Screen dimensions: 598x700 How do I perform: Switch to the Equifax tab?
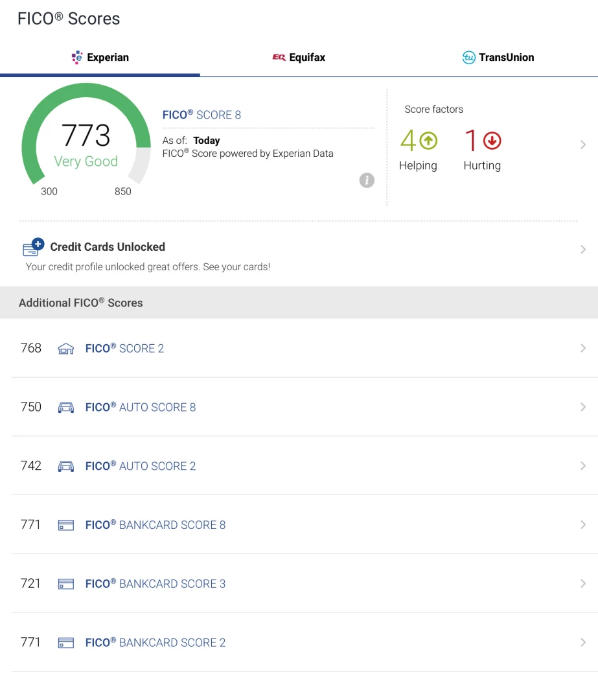tap(299, 57)
